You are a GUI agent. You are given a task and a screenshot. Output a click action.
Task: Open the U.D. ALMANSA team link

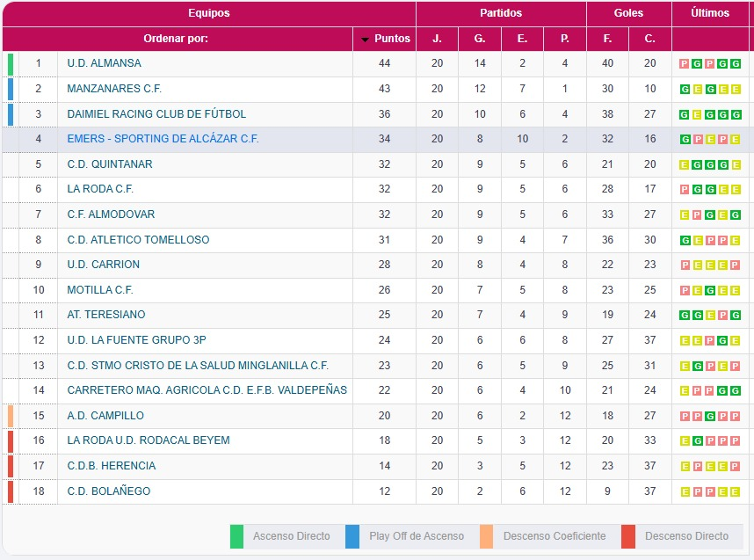point(104,63)
